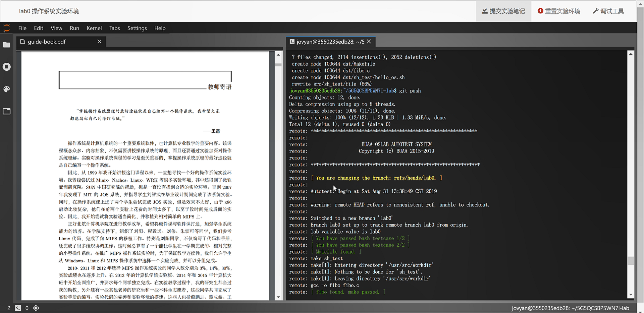Viewport: 644px width, 313px height.
Task: Click the 王雷 signature in PDF
Action: coord(216,131)
